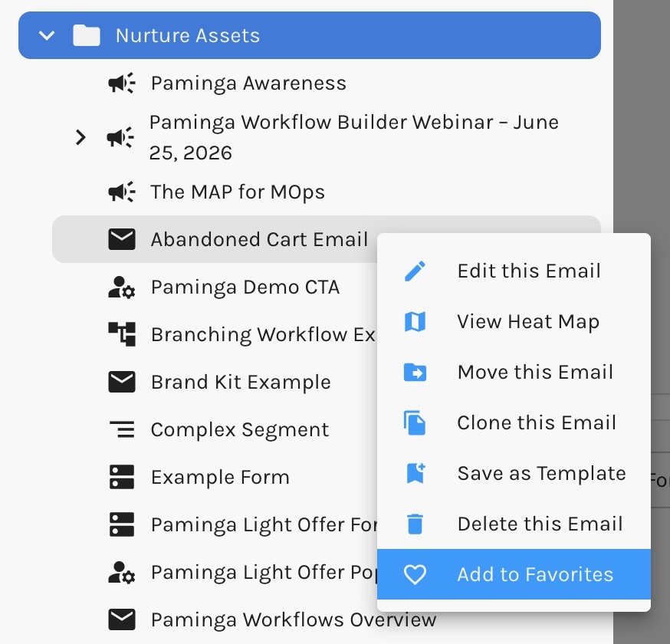Open the Paminga Workflows Overview email
This screenshot has height=644, width=670.
(294, 619)
